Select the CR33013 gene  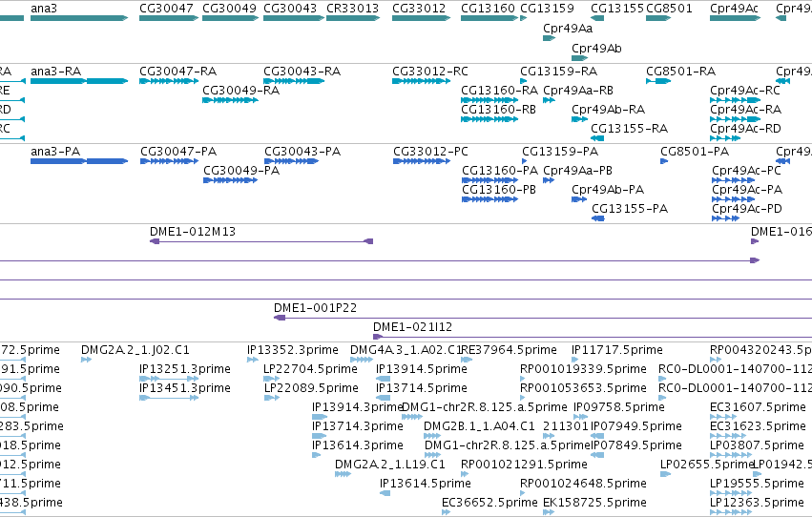tap(353, 18)
